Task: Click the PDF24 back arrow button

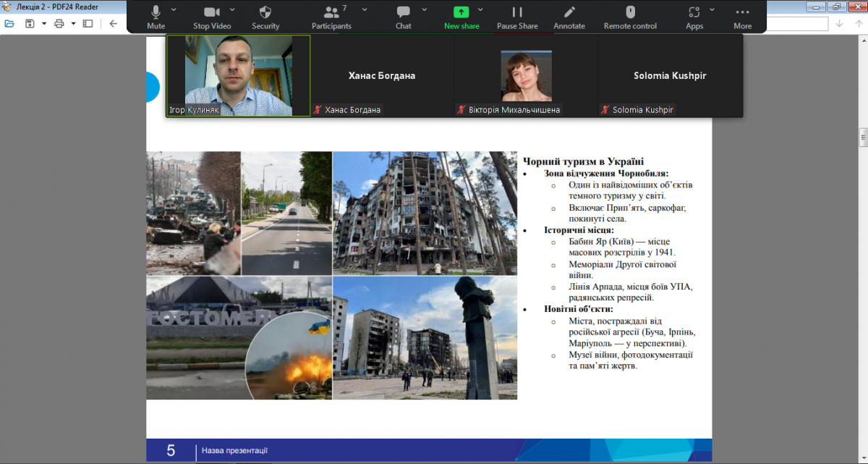Action: pyautogui.click(x=113, y=23)
